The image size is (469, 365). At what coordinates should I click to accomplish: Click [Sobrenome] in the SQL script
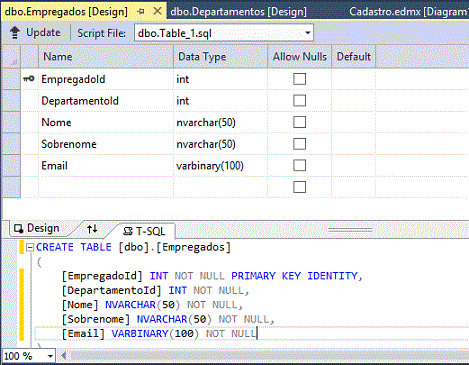point(96,319)
